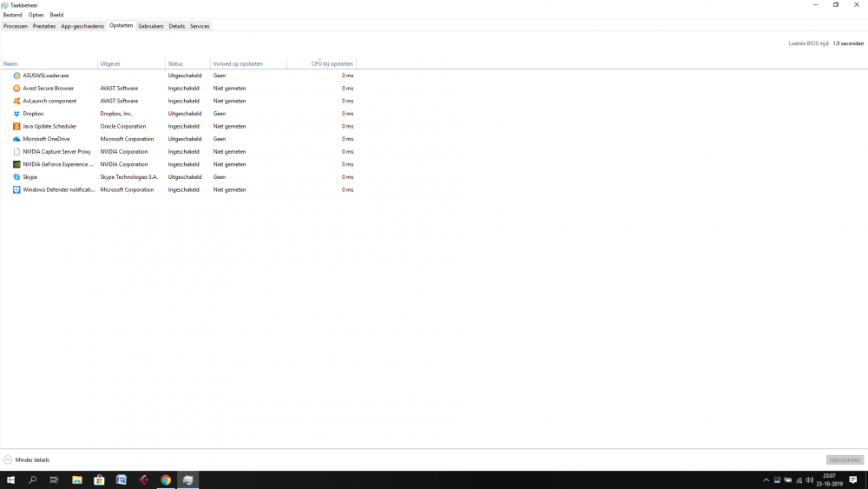
Task: Open the red diamond taskbar app
Action: (143, 479)
